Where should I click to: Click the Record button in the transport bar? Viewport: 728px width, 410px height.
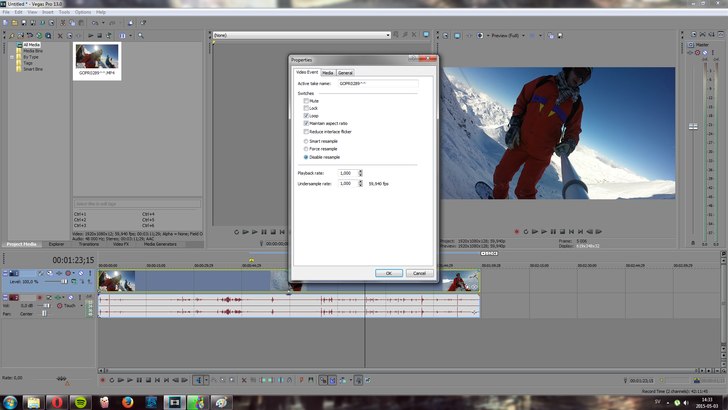coord(102,380)
